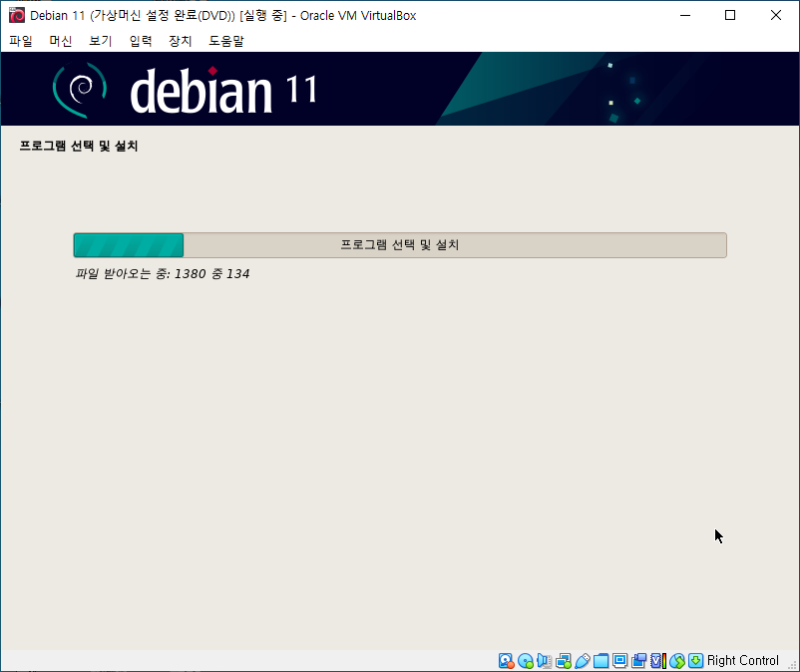Click the Right Control host key label
The height and width of the screenshot is (672, 800).
pos(743,661)
